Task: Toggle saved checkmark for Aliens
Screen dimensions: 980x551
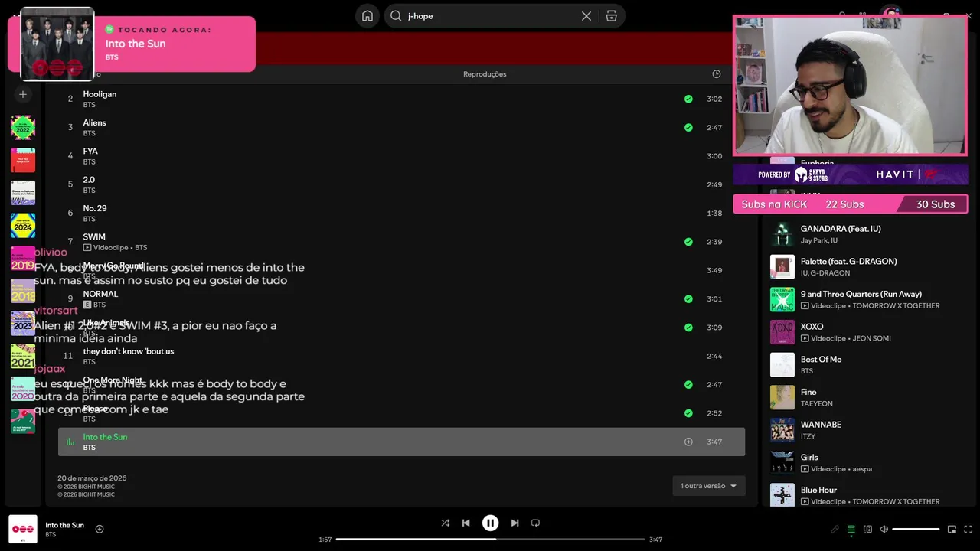Action: point(688,127)
